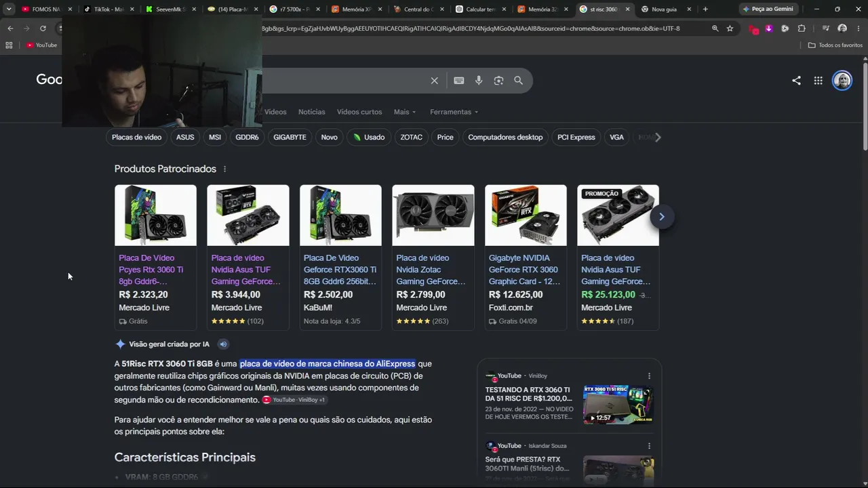The height and width of the screenshot is (488, 868).
Task: Reload the current page
Action: [43, 28]
